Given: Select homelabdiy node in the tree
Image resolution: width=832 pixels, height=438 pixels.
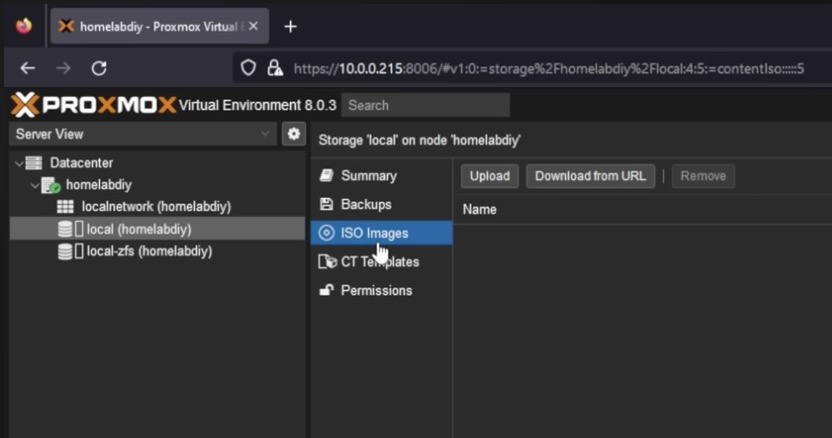Looking at the screenshot, I should coord(99,185).
